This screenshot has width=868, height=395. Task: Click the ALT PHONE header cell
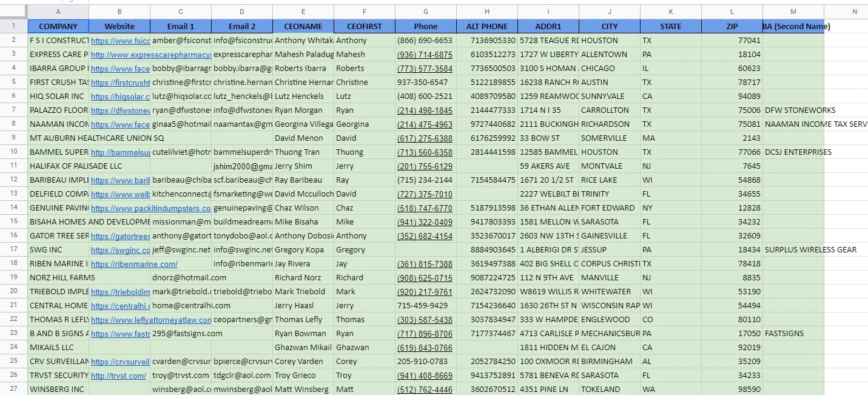pyautogui.click(x=487, y=26)
